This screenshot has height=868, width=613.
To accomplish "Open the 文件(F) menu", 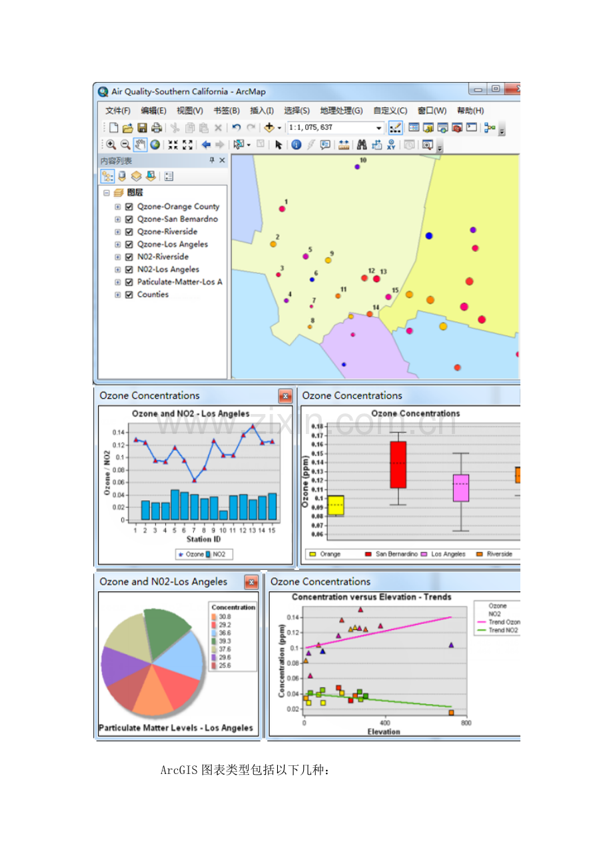I will 118,111.
